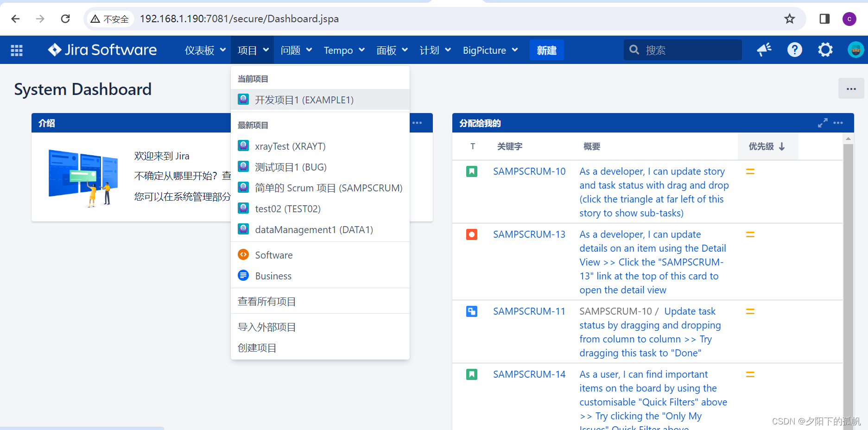Maximize the 分配给我的 gadget

click(823, 123)
